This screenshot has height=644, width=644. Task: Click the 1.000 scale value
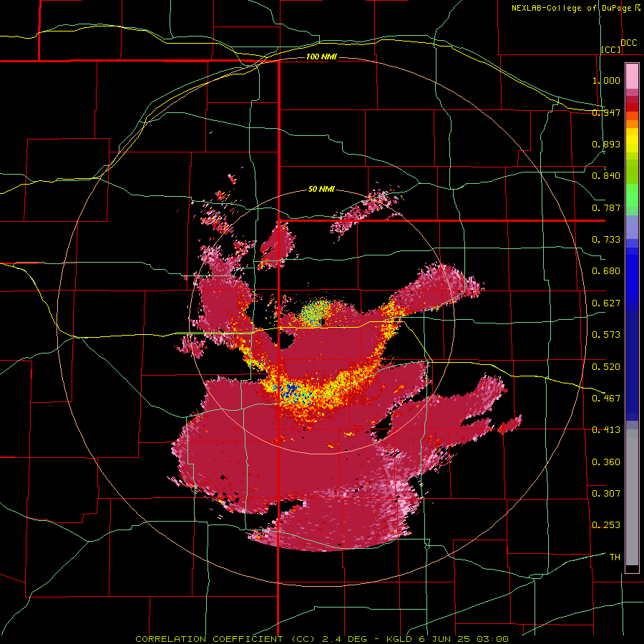click(606, 80)
